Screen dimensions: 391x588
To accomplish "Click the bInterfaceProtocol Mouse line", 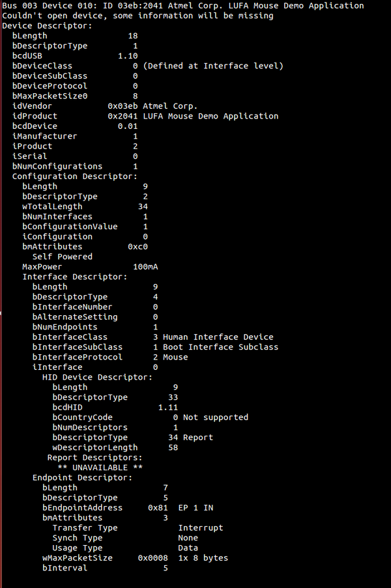I will [109, 357].
